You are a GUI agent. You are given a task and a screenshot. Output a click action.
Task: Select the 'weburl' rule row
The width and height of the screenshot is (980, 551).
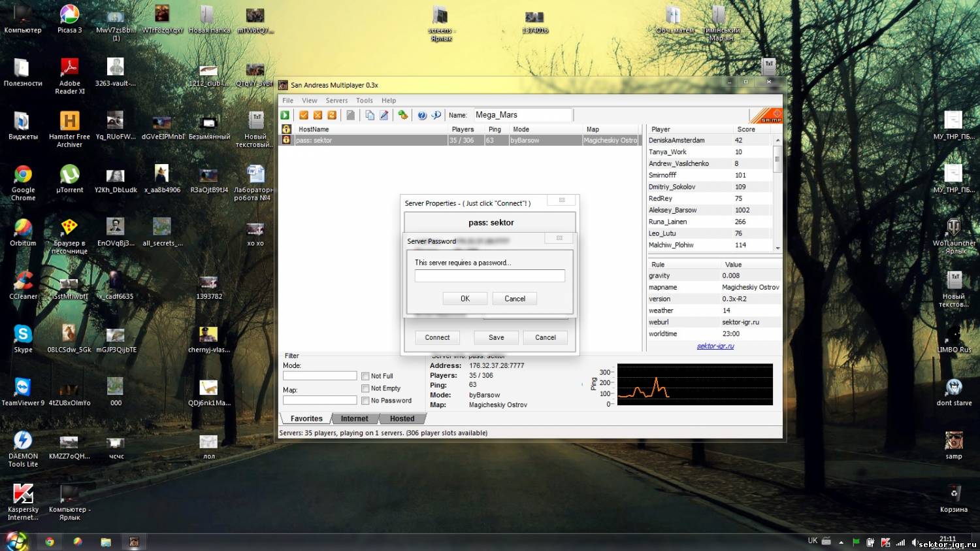715,322
